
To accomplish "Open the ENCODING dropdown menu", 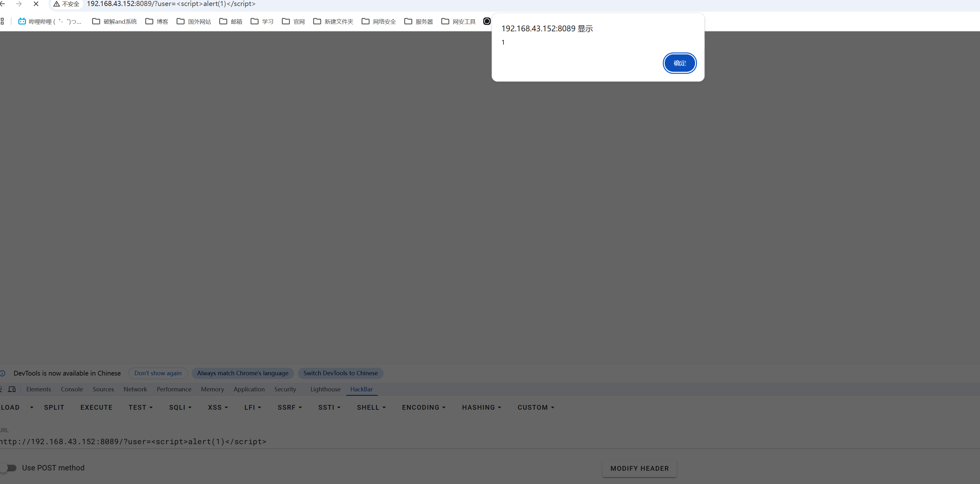I will (x=423, y=407).
